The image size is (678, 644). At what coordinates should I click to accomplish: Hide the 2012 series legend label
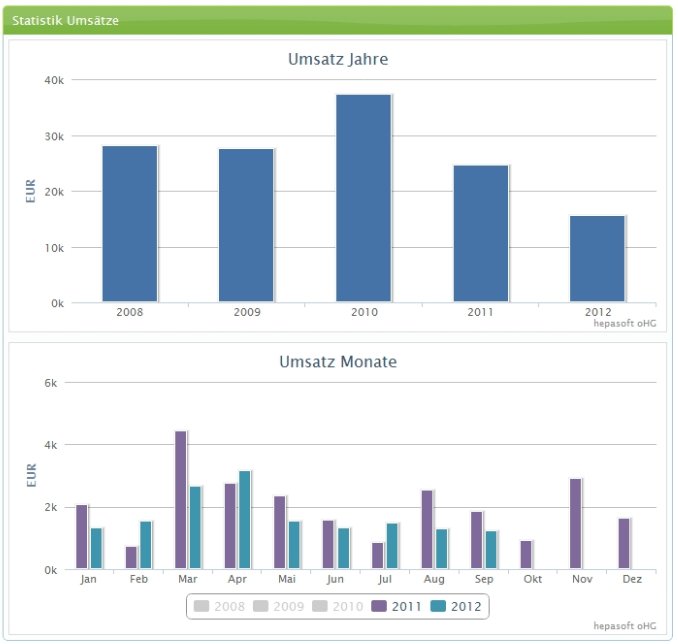coord(466,606)
